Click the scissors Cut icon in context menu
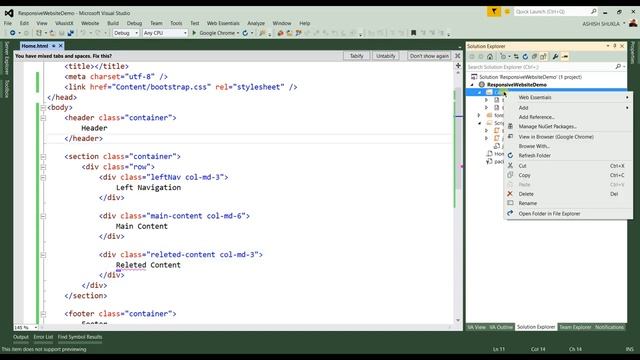 [x=510, y=166]
